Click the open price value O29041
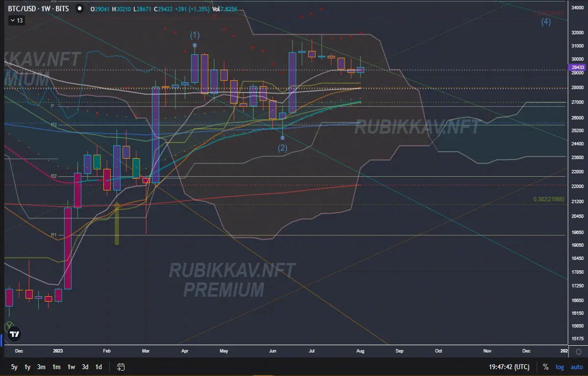 (x=101, y=9)
